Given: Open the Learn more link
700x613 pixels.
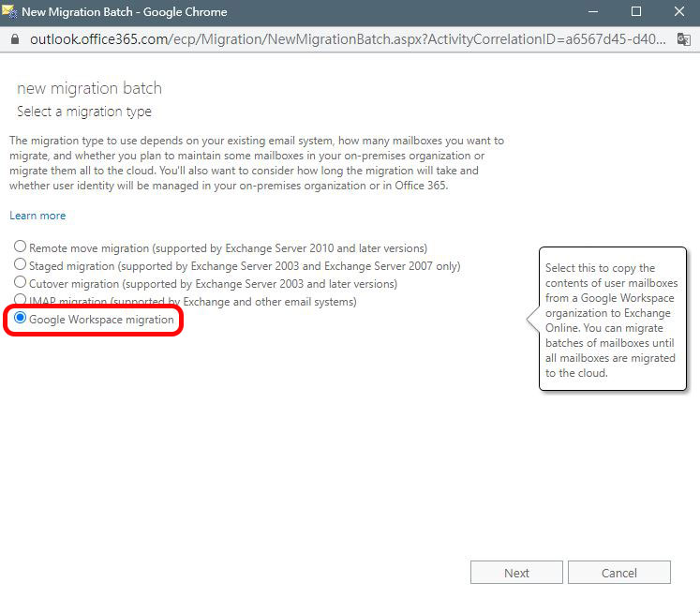Looking at the screenshot, I should pos(37,216).
